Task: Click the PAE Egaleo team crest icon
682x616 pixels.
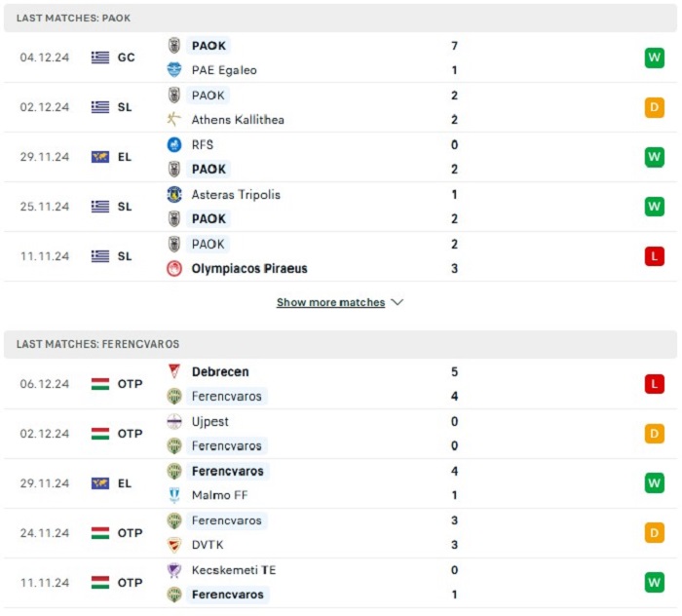Action: tap(174, 70)
